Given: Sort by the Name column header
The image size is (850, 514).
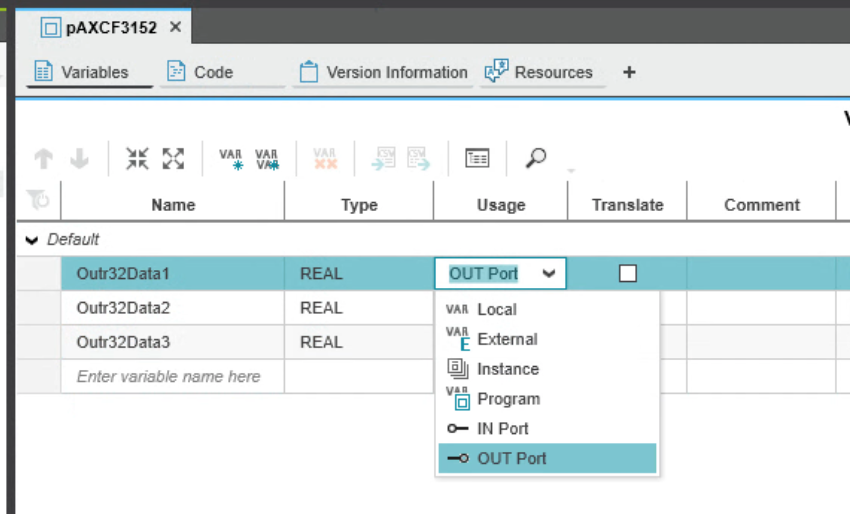Looking at the screenshot, I should click(x=173, y=204).
